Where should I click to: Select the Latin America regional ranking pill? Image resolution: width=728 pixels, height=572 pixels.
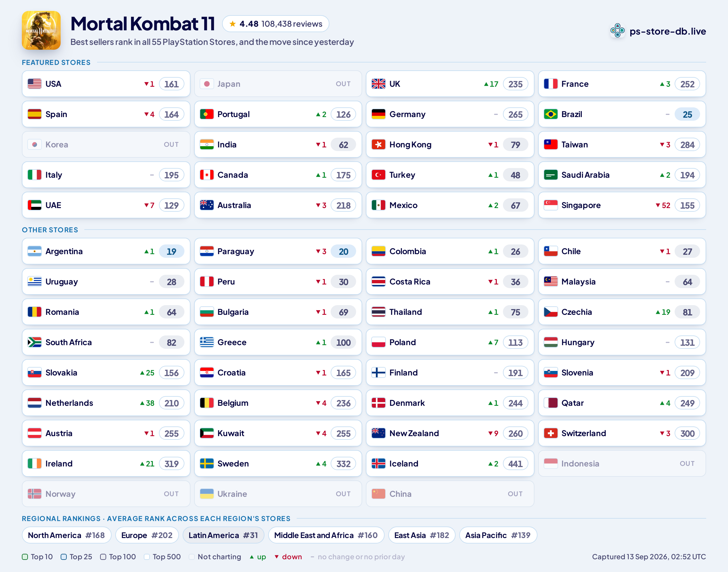[x=223, y=535]
